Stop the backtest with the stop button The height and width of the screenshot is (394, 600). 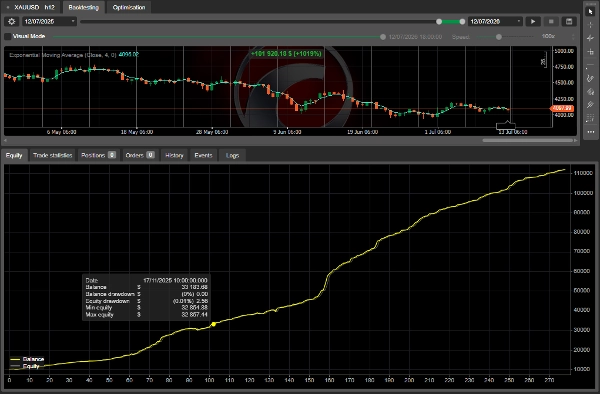pyautogui.click(x=551, y=21)
